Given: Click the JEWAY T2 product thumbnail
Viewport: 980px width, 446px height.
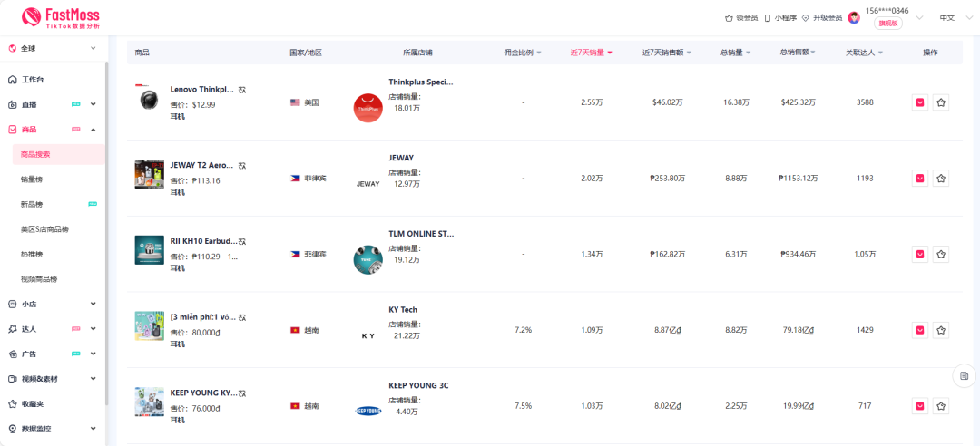Looking at the screenshot, I should pyautogui.click(x=149, y=174).
